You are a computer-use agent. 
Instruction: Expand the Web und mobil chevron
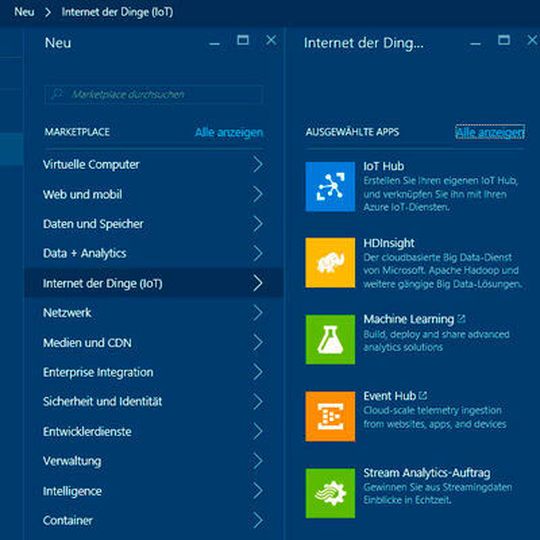click(x=258, y=194)
